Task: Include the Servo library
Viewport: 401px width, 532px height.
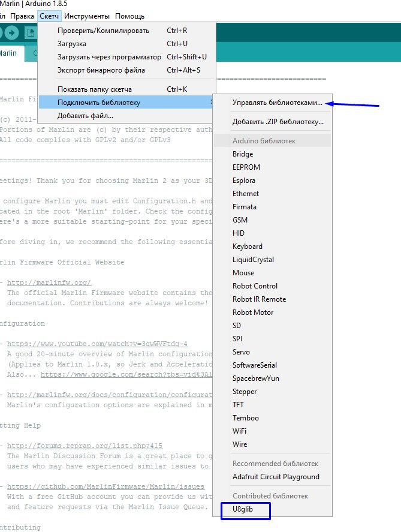Action: 273,352
